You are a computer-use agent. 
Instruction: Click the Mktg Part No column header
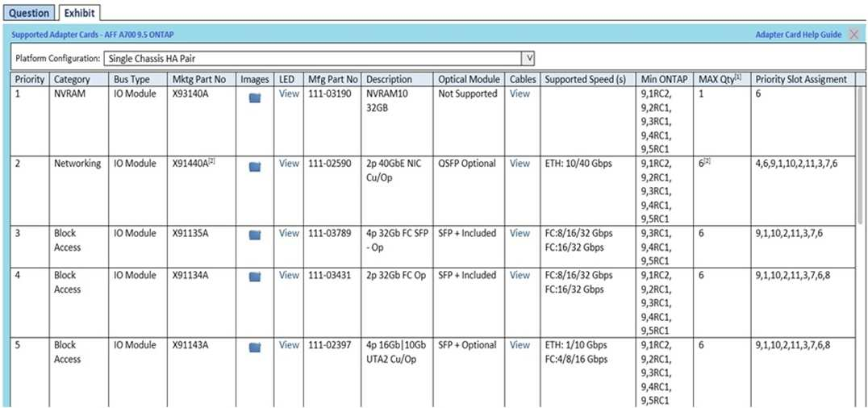coord(198,80)
